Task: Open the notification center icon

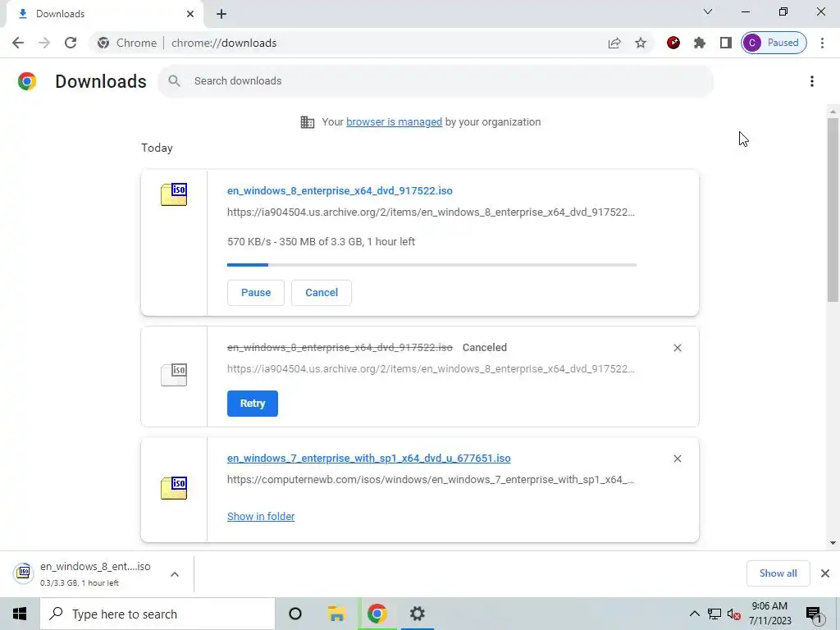Action: (x=815, y=614)
